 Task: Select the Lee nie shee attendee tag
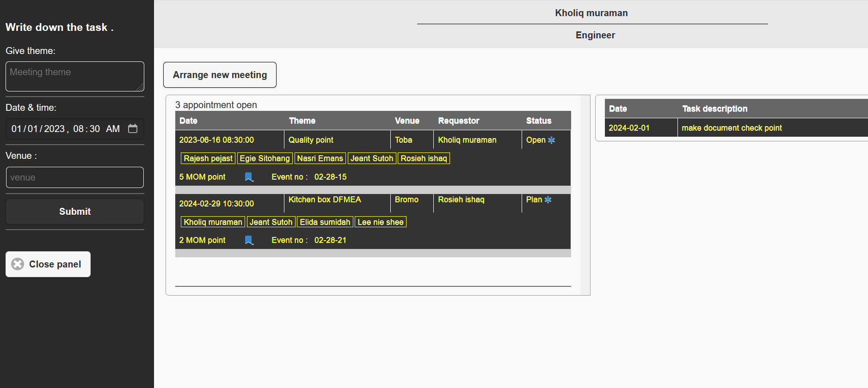click(380, 222)
